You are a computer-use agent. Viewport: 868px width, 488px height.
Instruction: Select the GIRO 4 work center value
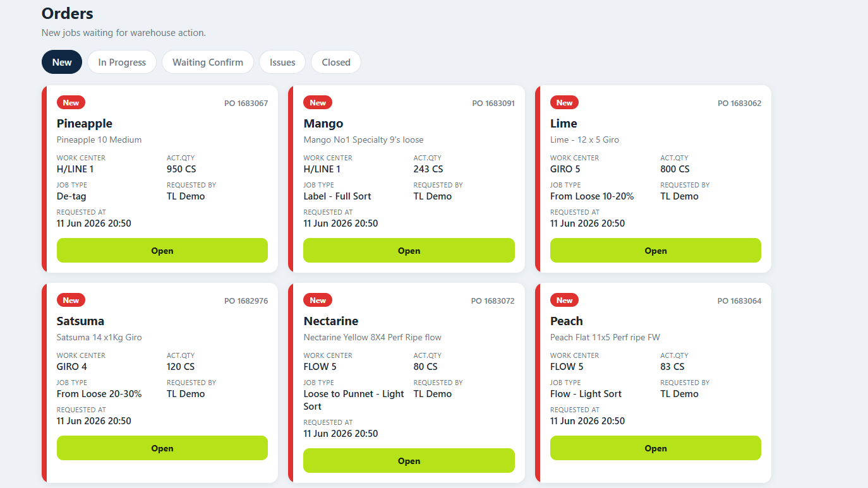(72, 367)
